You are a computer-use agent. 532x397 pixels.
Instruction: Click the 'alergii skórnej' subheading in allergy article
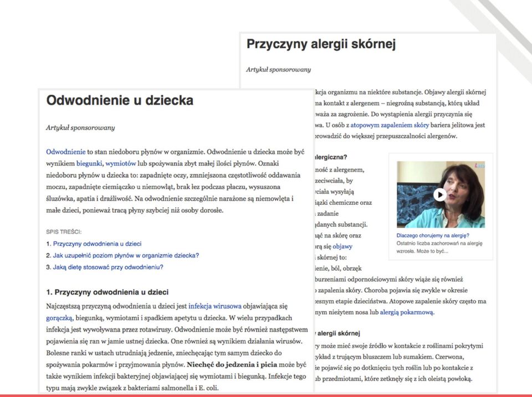coord(338,333)
